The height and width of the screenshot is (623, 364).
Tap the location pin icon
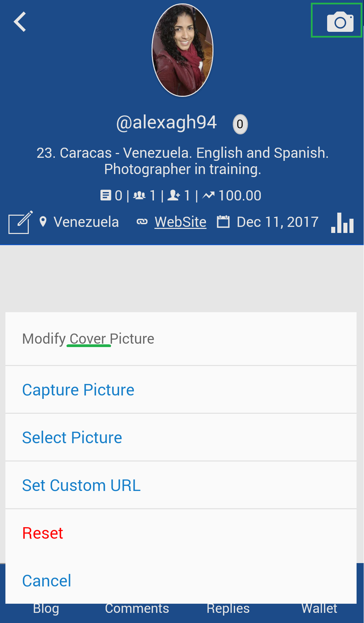pos(43,222)
